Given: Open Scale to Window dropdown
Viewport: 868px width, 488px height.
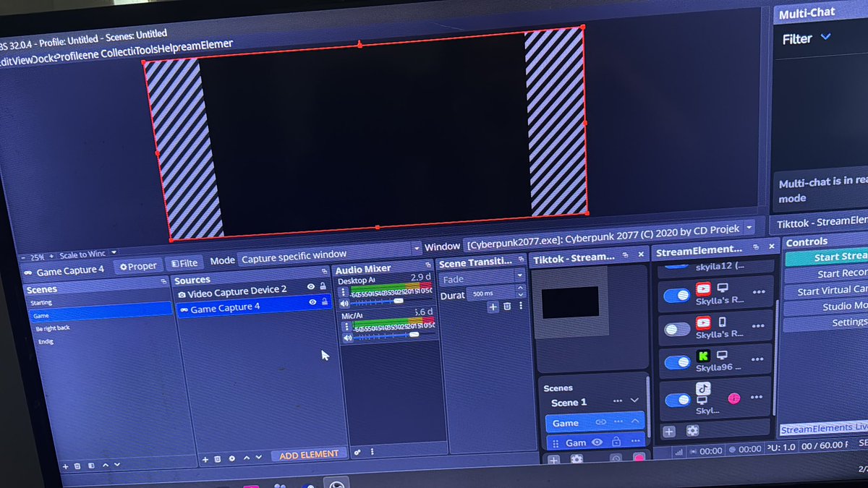Looking at the screenshot, I should [86, 254].
